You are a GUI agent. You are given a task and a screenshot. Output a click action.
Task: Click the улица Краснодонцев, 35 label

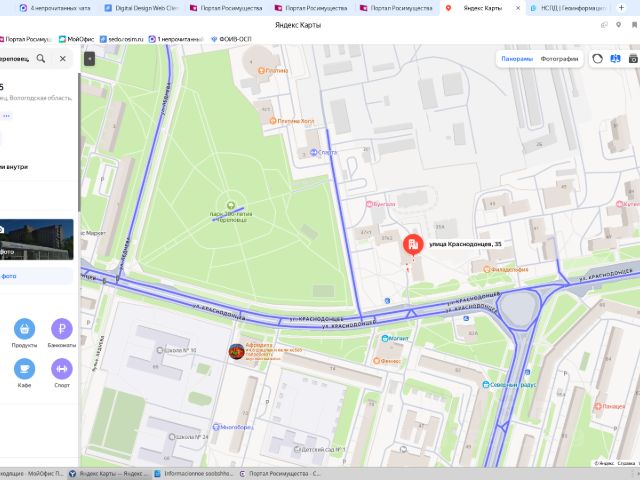pyautogui.click(x=465, y=244)
